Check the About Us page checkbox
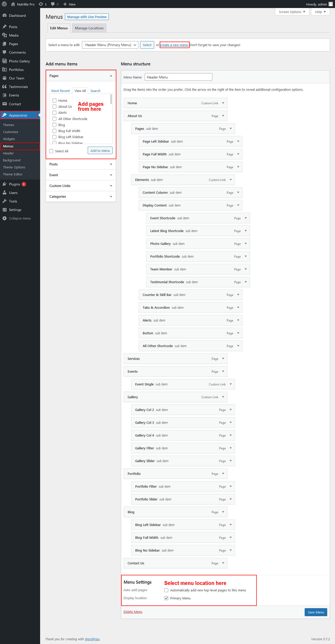Image resolution: width=335 pixels, height=644 pixels. pos(54,106)
